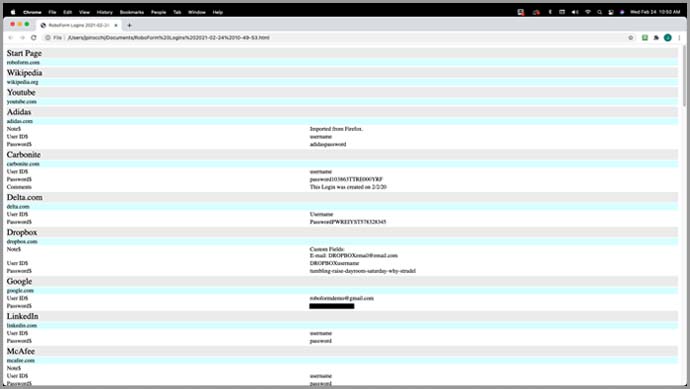690x389 pixels.
Task: Add a new browser tab
Action: tap(129, 26)
